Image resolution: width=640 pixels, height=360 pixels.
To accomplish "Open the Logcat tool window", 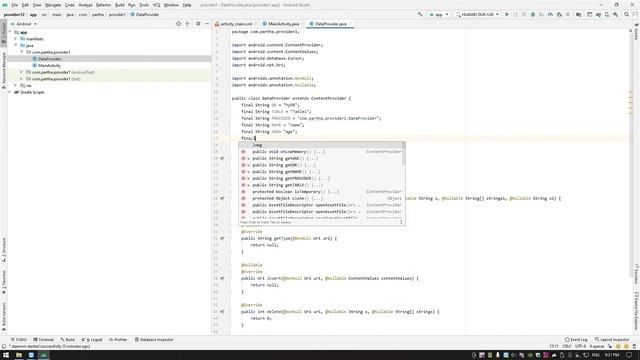I will (92, 339).
